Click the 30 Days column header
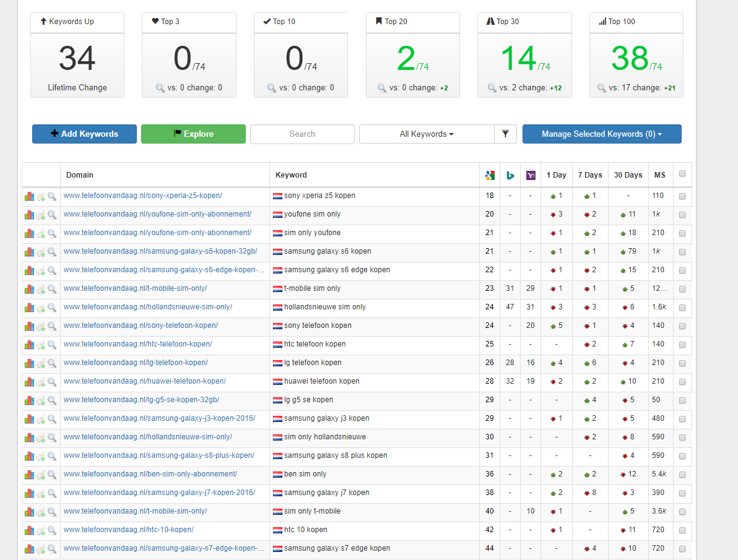738x560 pixels. (628, 175)
